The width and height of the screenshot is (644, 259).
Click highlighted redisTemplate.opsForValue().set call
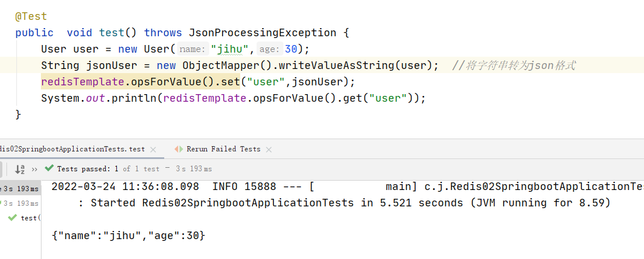click(140, 82)
